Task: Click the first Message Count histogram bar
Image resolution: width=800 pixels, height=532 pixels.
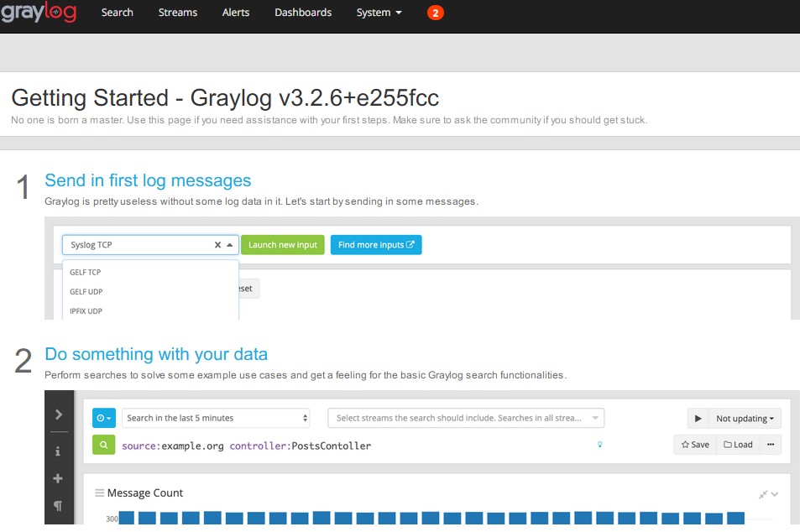Action: point(127,518)
